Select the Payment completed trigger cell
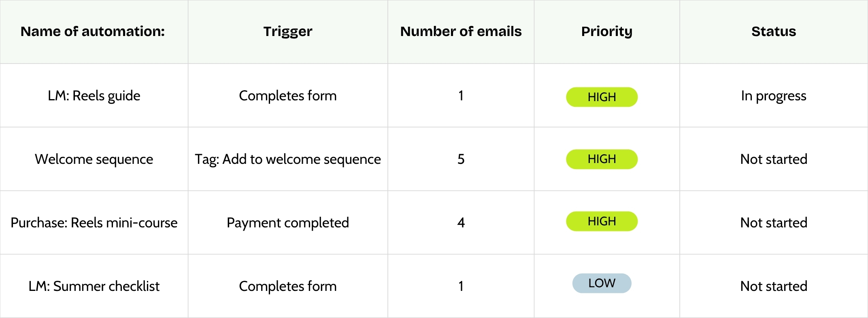 click(288, 223)
